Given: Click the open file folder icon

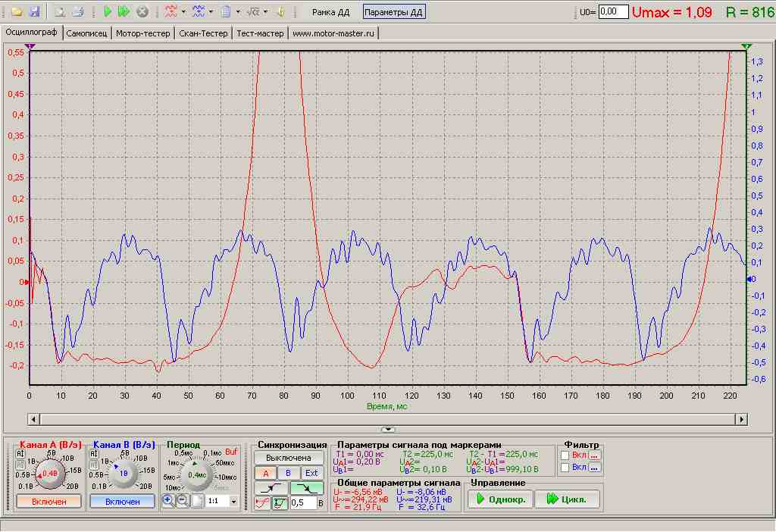Looking at the screenshot, I should pyautogui.click(x=16, y=12).
